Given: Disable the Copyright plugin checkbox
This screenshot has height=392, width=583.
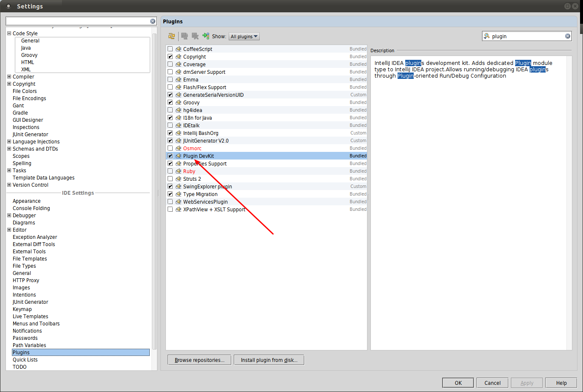Looking at the screenshot, I should [170, 57].
